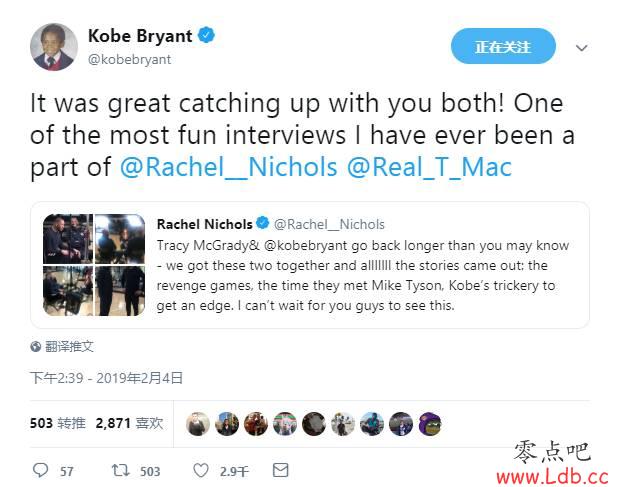Open the bottom-right quoted tweet photo
Image resolution: width=618 pixels, height=487 pixels.
click(x=120, y=291)
